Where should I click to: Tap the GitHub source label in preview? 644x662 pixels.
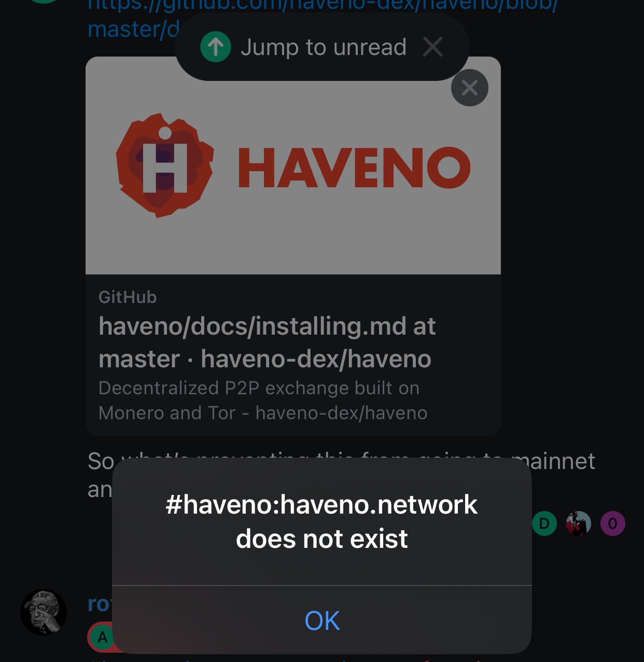pyautogui.click(x=128, y=297)
